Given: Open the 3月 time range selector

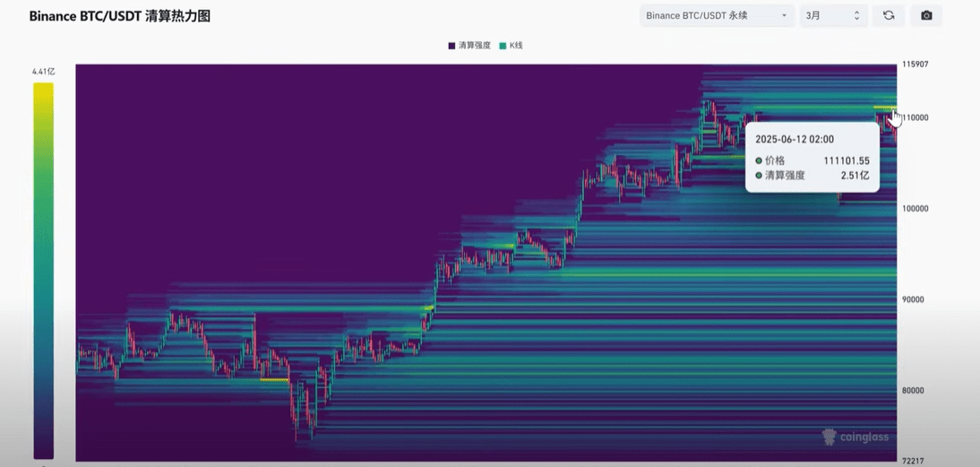Looking at the screenshot, I should pyautogui.click(x=833, y=15).
